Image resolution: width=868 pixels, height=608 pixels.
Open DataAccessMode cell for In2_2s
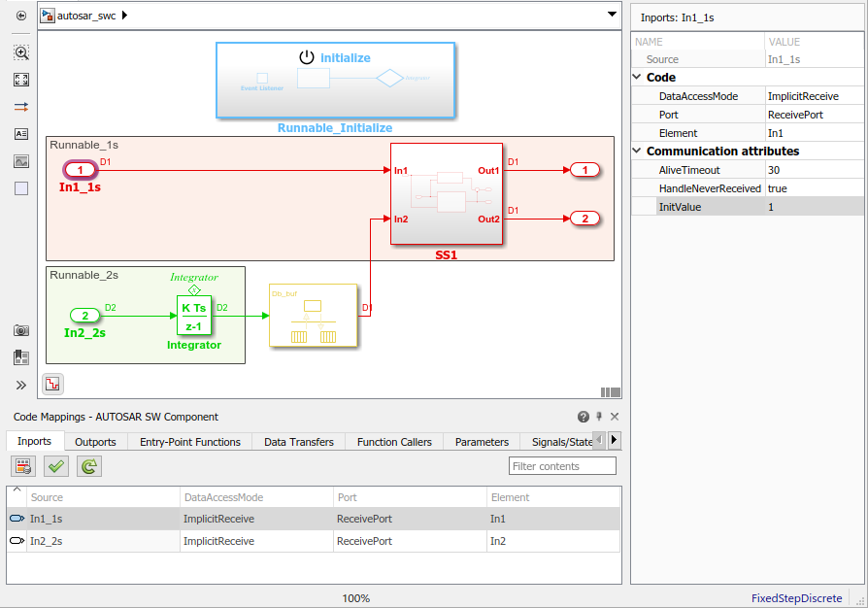pyautogui.click(x=257, y=541)
